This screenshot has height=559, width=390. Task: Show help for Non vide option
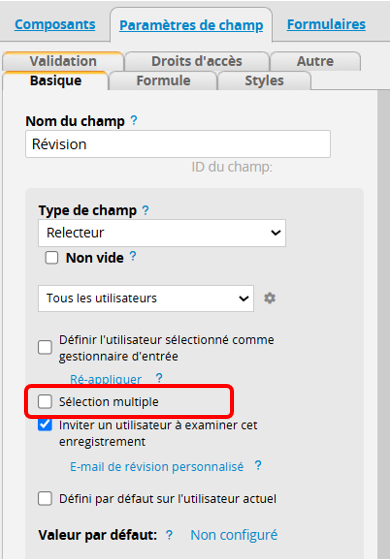tap(133, 256)
